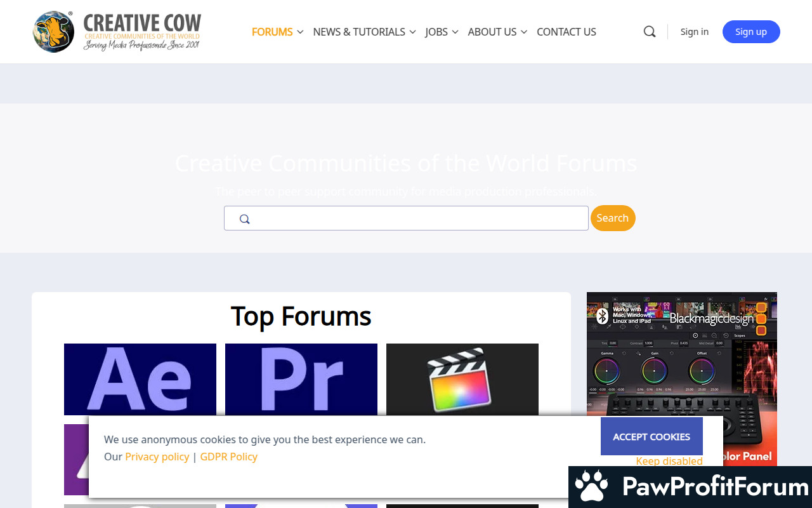This screenshot has width=812, height=508.
Task: Open the Premiere Pro forum tile
Action: coord(301,379)
